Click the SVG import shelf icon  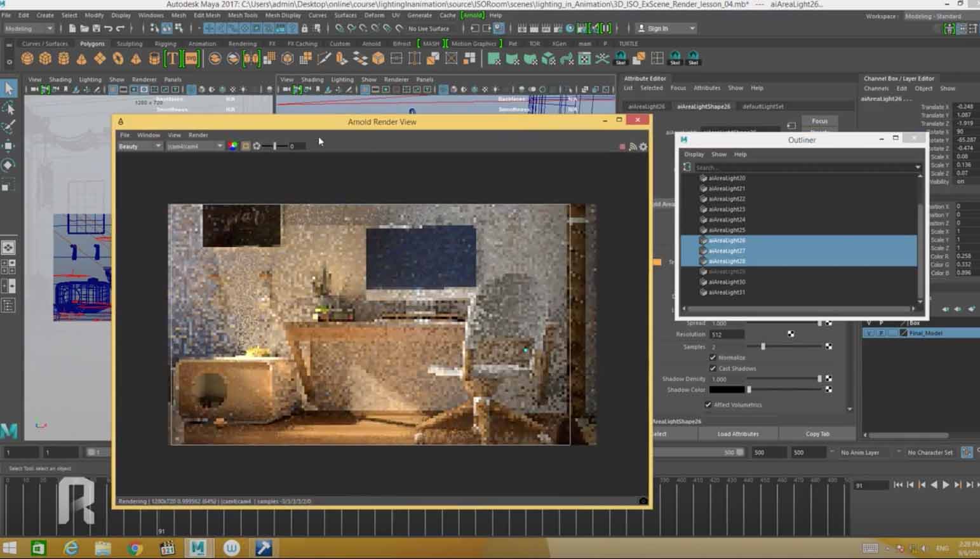coord(191,59)
